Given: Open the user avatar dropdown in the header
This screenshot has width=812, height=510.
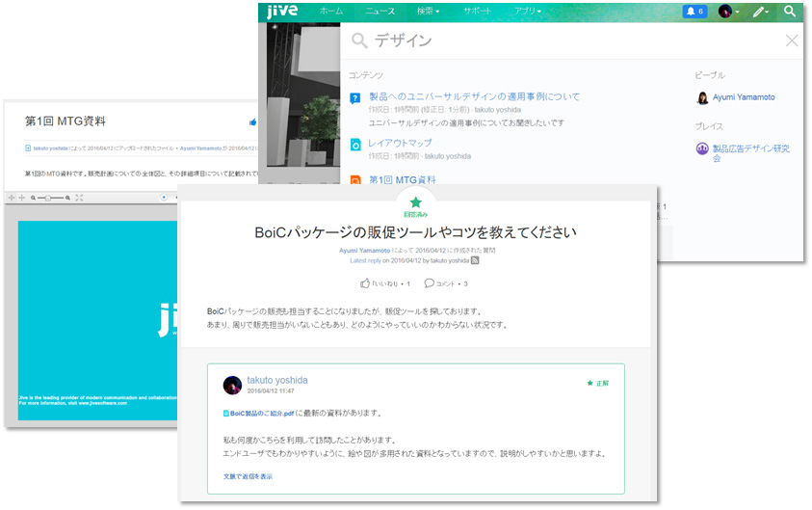Looking at the screenshot, I should tap(729, 12).
